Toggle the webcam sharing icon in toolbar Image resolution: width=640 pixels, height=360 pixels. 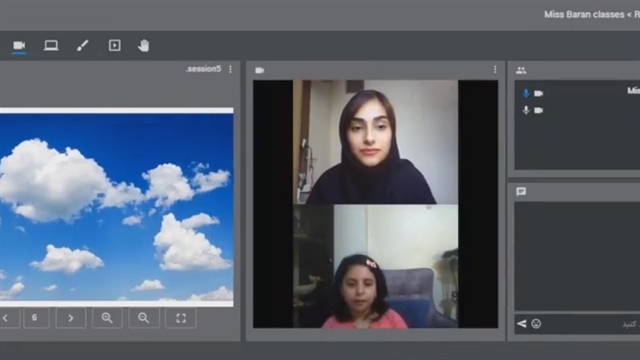19,45
